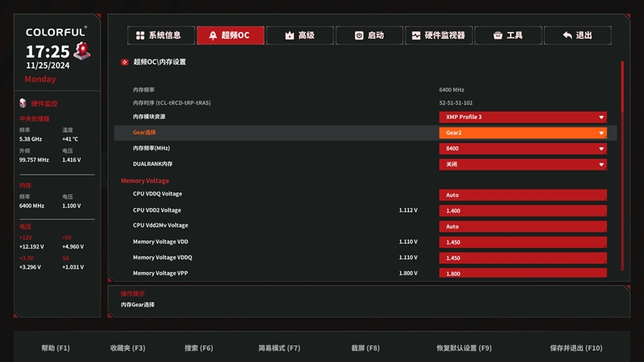The image size is (644, 362).
Task: Click the Memory Voltage VDD 1.450 field
Action: [x=522, y=242]
